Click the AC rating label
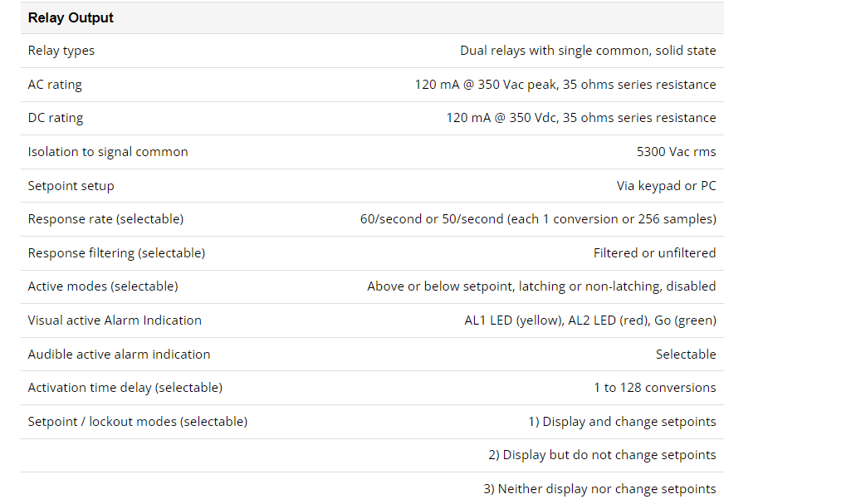The height and width of the screenshot is (504, 856). point(55,85)
